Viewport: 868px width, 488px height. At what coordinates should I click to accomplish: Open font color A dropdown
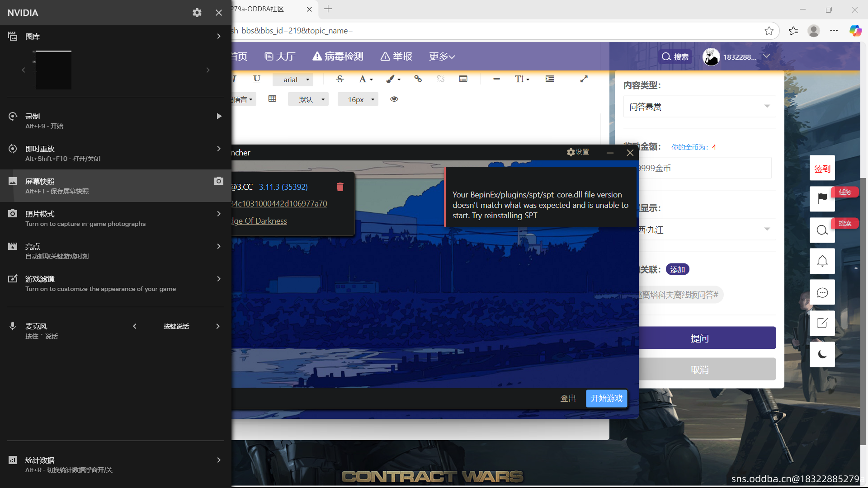366,79
